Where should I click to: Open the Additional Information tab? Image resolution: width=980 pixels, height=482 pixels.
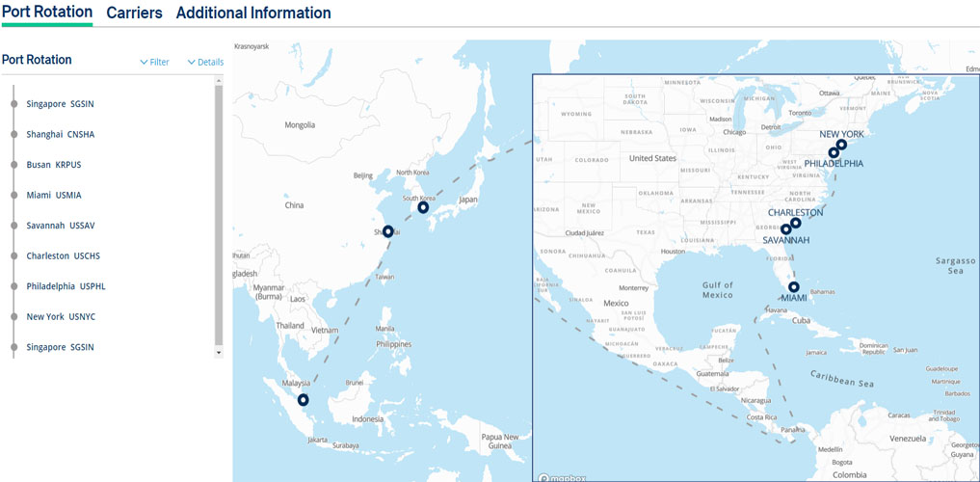point(253,13)
